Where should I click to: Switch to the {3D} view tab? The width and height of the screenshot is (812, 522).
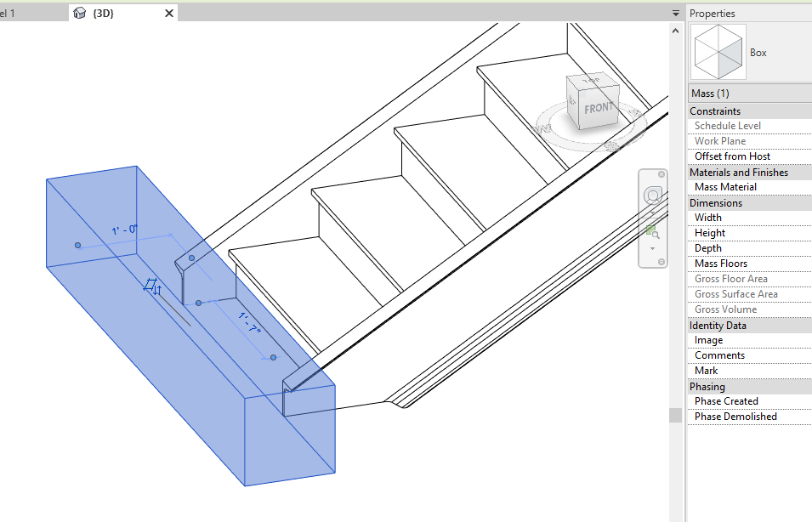(123, 13)
